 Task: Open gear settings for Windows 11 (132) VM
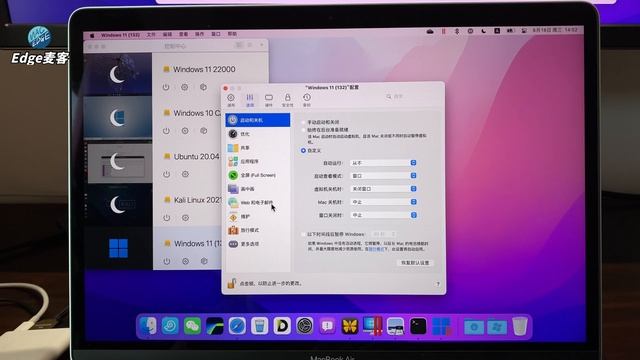coord(185,261)
